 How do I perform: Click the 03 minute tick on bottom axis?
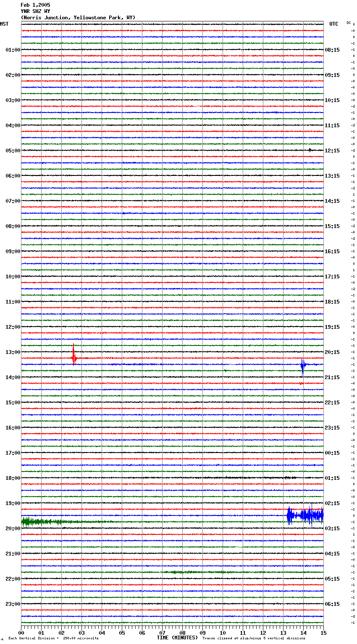coord(81,633)
